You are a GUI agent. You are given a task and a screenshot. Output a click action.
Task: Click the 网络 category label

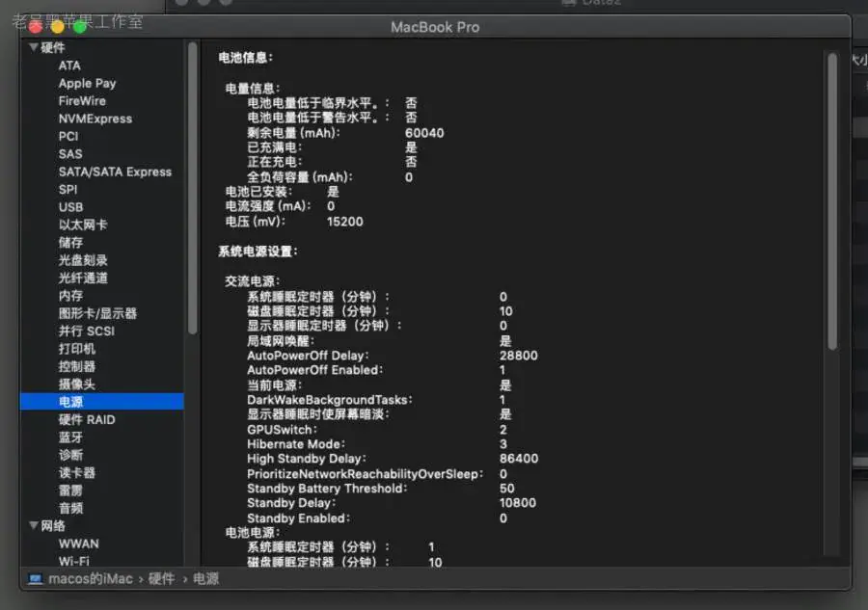click(53, 526)
